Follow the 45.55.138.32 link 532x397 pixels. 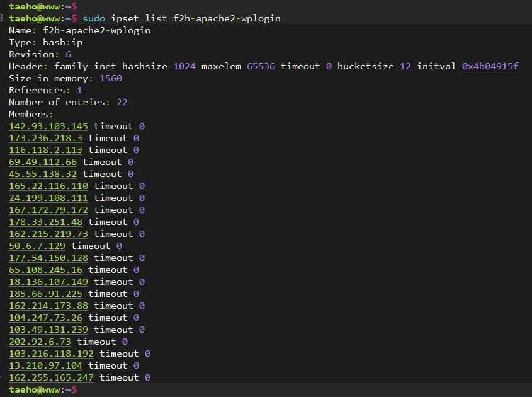43,174
